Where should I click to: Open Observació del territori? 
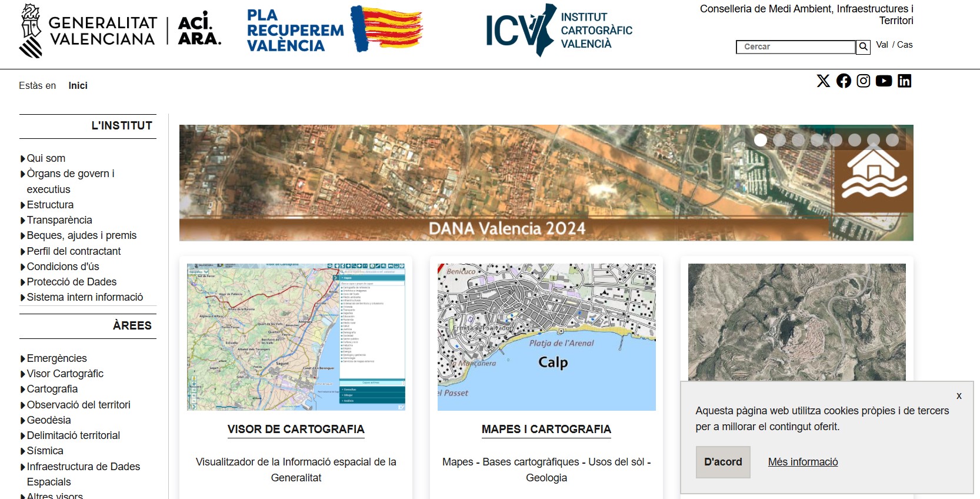click(x=79, y=405)
